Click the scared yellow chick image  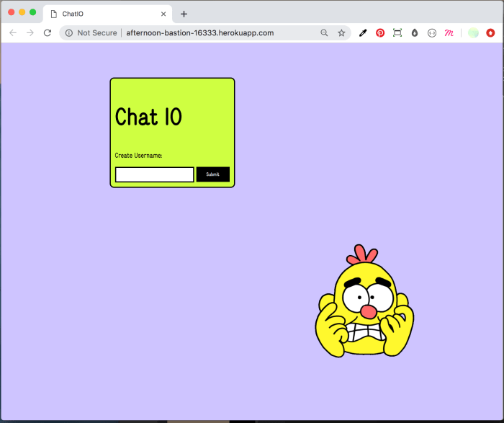pyautogui.click(x=364, y=301)
